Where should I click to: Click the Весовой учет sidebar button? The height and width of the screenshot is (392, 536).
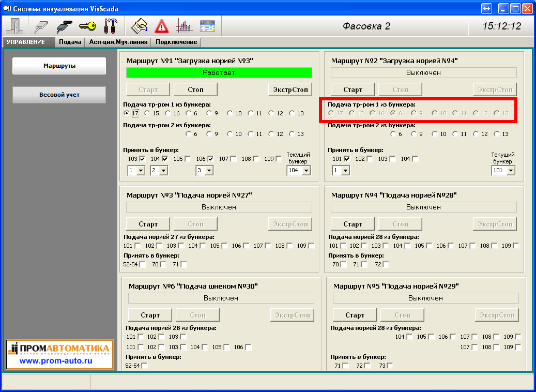tap(59, 95)
